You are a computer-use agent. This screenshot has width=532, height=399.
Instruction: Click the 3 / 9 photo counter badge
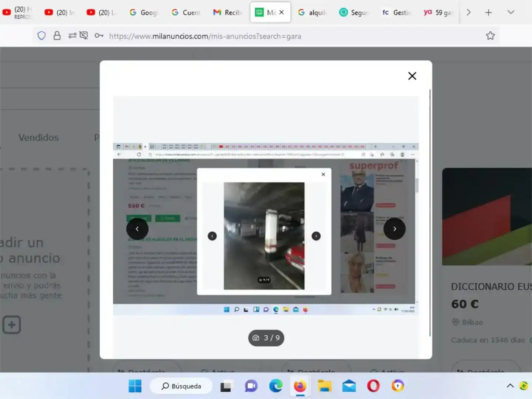point(266,338)
